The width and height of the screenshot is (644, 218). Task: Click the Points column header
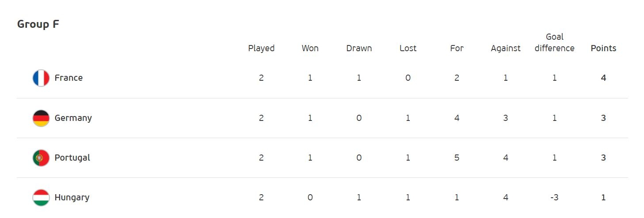coord(603,48)
